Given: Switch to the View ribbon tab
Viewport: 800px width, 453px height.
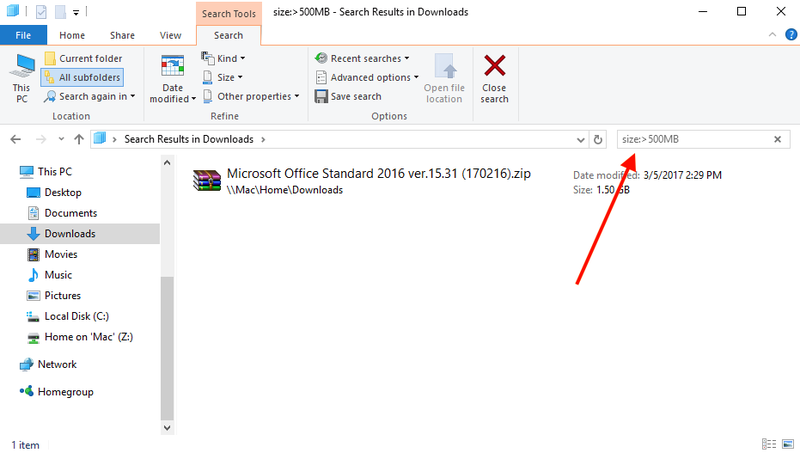Looking at the screenshot, I should (170, 35).
